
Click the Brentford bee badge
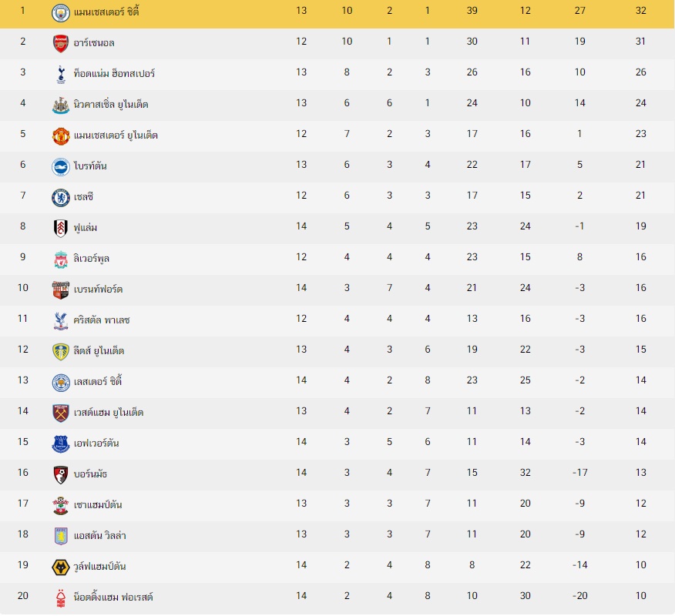61,290
